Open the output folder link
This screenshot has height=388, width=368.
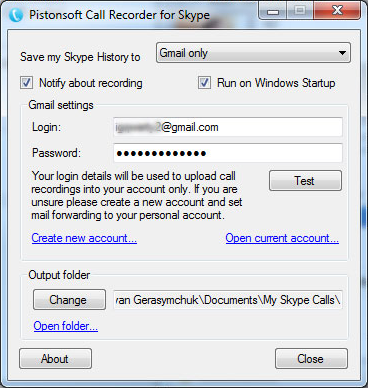66,326
